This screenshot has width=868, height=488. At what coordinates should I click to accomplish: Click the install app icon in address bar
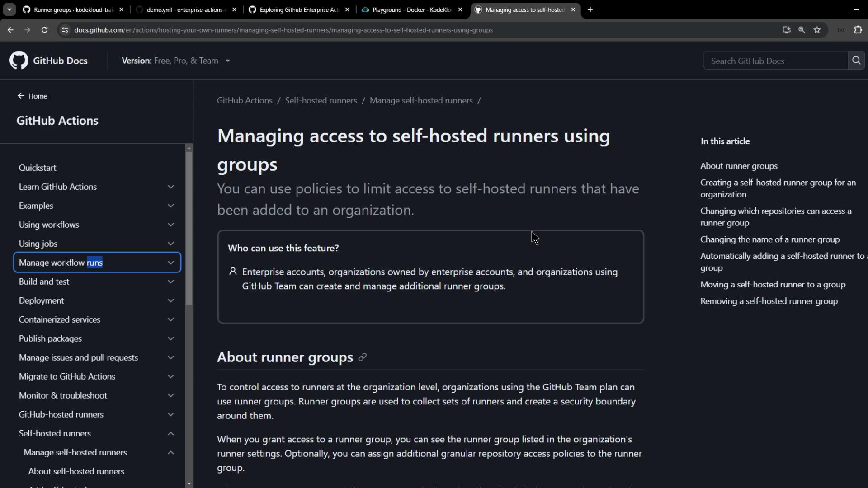[x=786, y=30]
